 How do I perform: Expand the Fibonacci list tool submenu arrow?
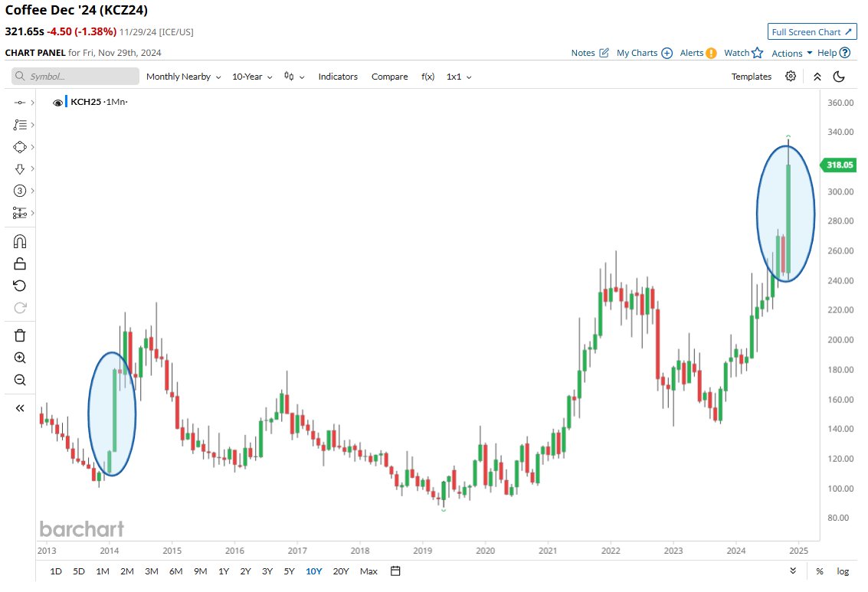tap(33, 125)
